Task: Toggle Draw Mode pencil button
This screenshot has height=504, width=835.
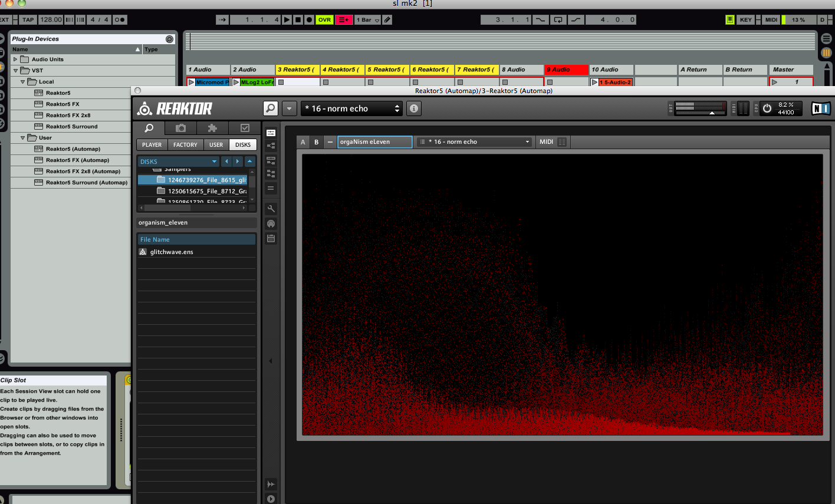Action: click(387, 19)
